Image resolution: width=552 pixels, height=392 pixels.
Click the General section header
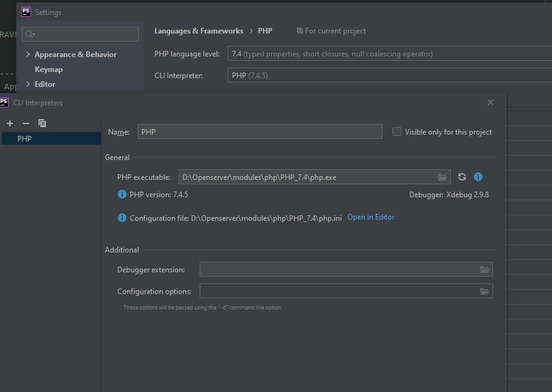click(x=117, y=158)
